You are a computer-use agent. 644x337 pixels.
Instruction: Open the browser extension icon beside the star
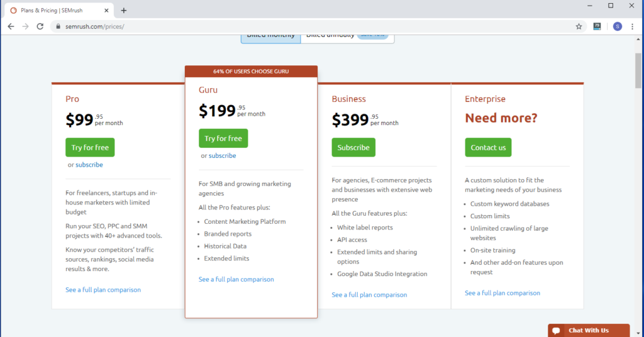click(x=597, y=26)
